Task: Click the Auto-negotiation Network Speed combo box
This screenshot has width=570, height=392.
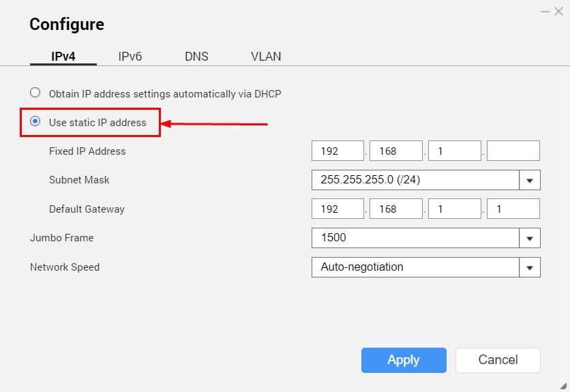Action: tap(415, 267)
